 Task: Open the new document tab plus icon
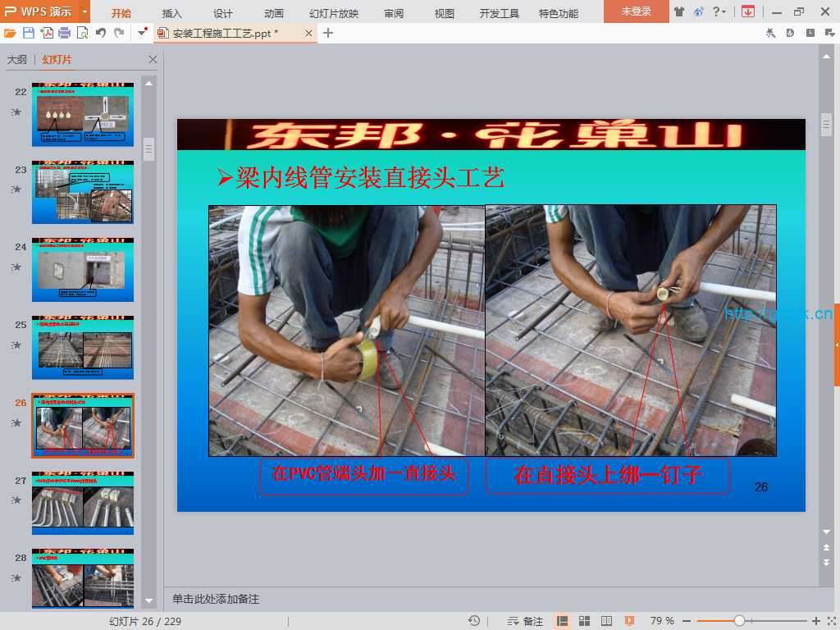pyautogui.click(x=328, y=33)
